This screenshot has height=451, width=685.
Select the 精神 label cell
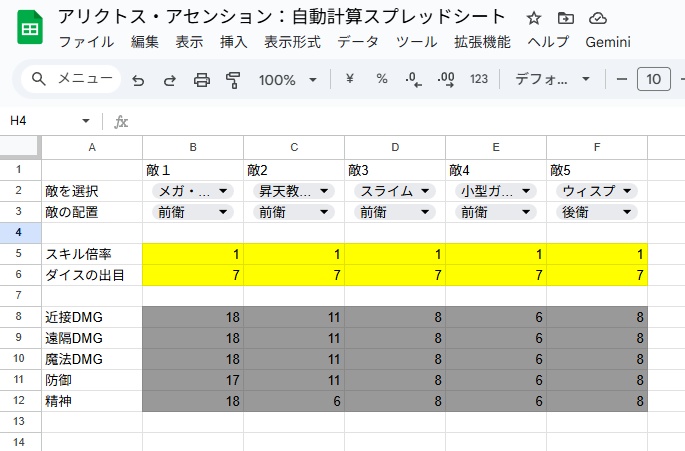(x=92, y=401)
